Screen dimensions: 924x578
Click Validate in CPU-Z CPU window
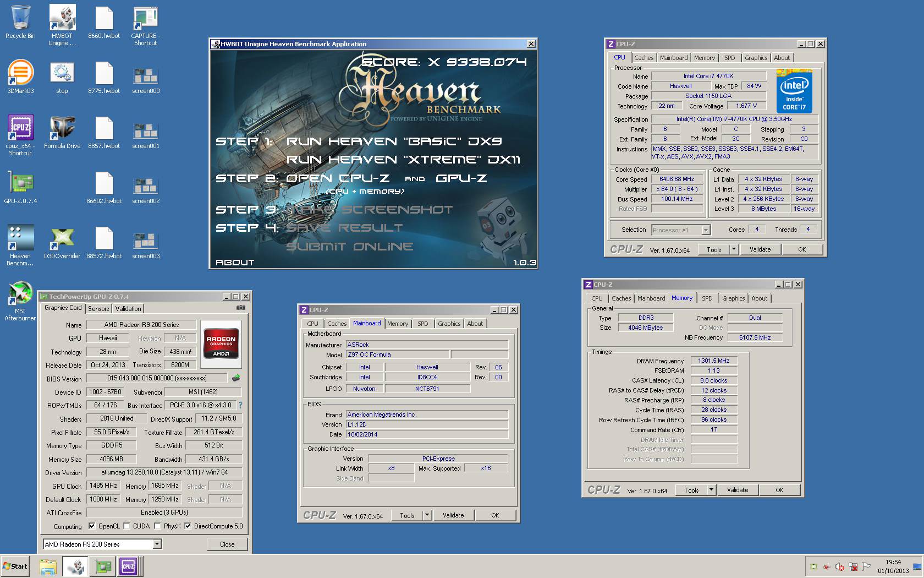760,249
